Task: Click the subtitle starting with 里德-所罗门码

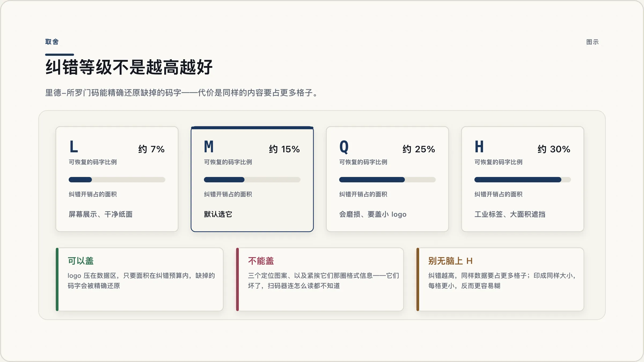Action: [182, 93]
